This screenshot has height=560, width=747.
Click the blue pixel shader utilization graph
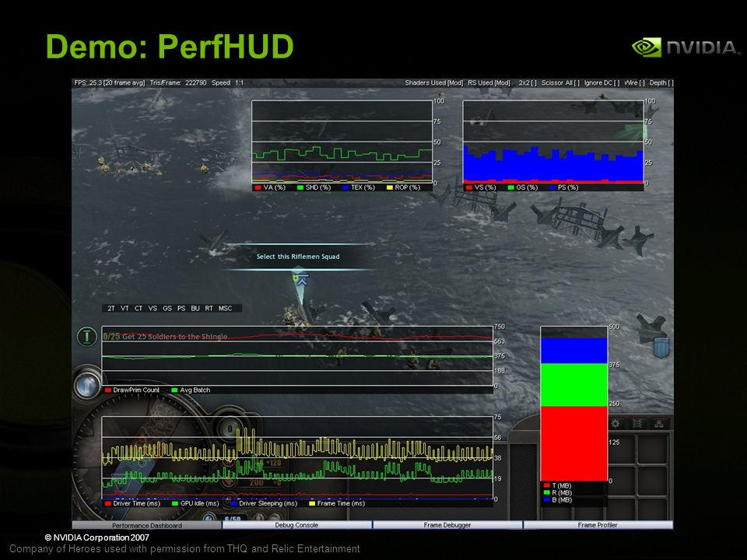[552, 166]
